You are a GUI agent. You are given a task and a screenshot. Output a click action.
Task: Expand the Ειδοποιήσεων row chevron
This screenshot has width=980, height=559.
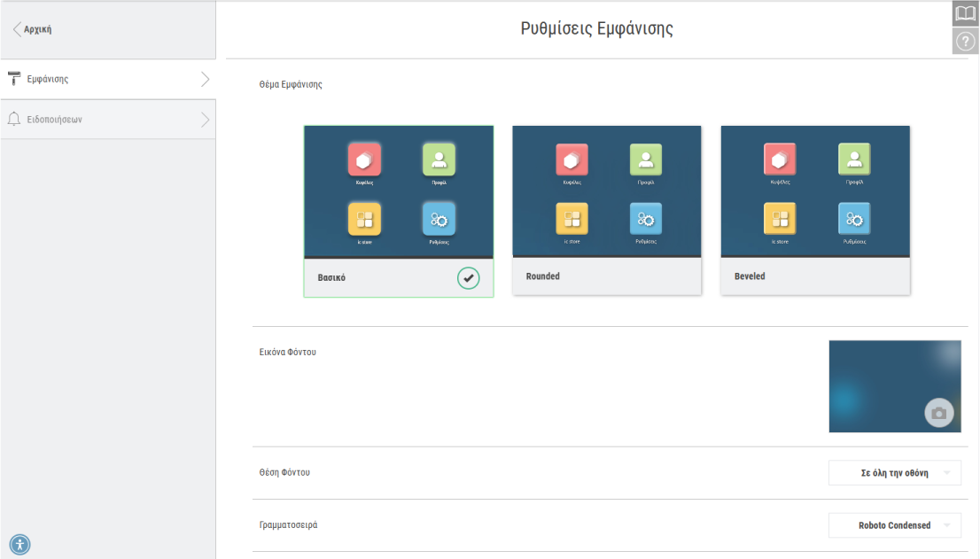[205, 120]
